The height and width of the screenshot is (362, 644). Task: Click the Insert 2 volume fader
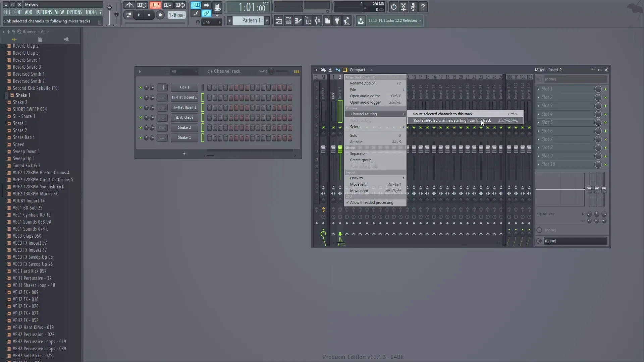[340, 150]
